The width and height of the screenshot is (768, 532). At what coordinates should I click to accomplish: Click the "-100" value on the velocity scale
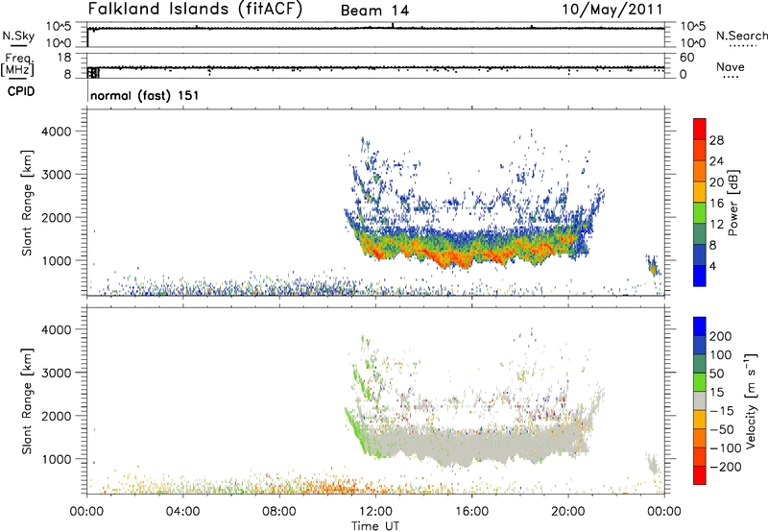pyautogui.click(x=726, y=447)
